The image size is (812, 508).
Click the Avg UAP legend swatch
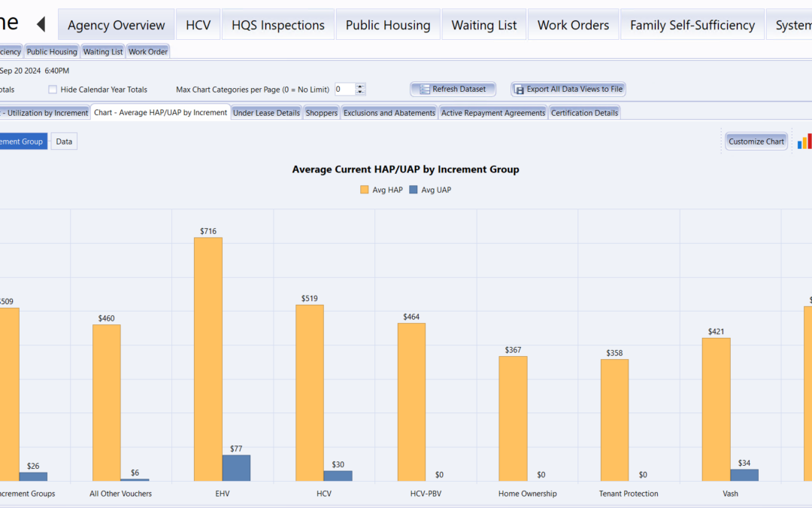tap(413, 190)
